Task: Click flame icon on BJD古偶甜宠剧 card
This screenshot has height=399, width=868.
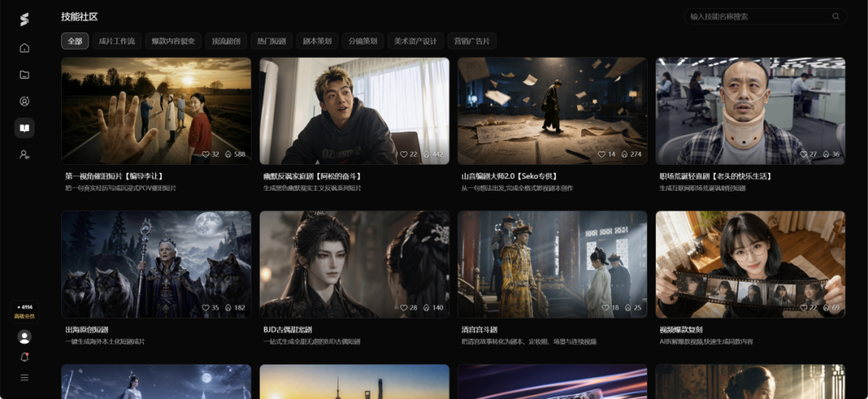Action: [x=426, y=307]
